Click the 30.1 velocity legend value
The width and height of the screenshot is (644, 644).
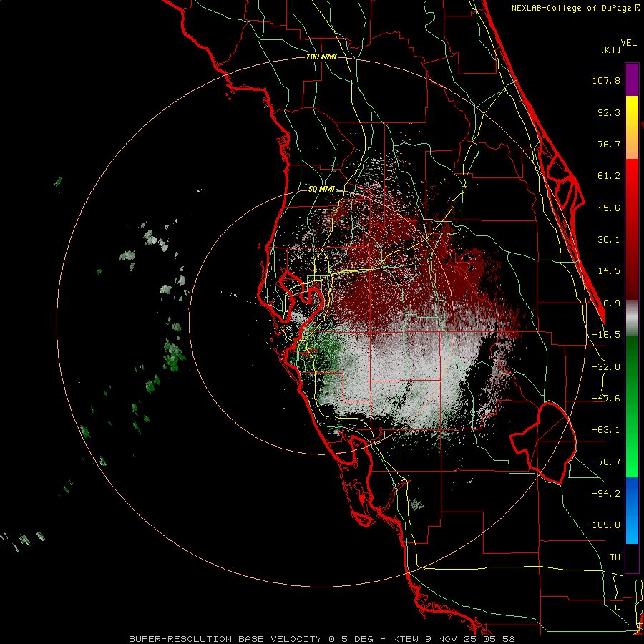click(x=609, y=240)
